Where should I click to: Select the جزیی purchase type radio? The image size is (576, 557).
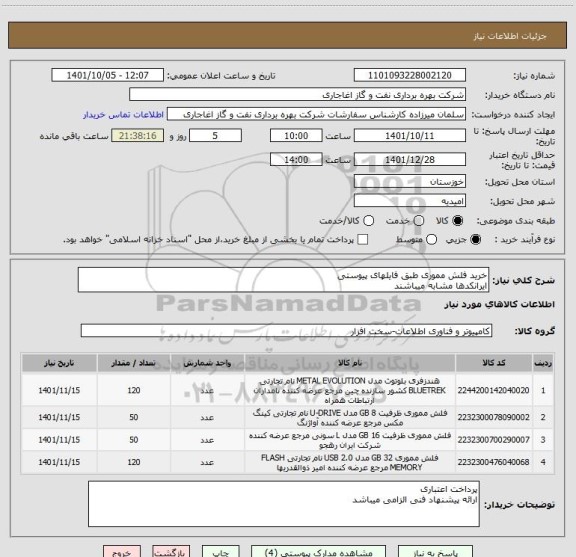click(x=475, y=240)
